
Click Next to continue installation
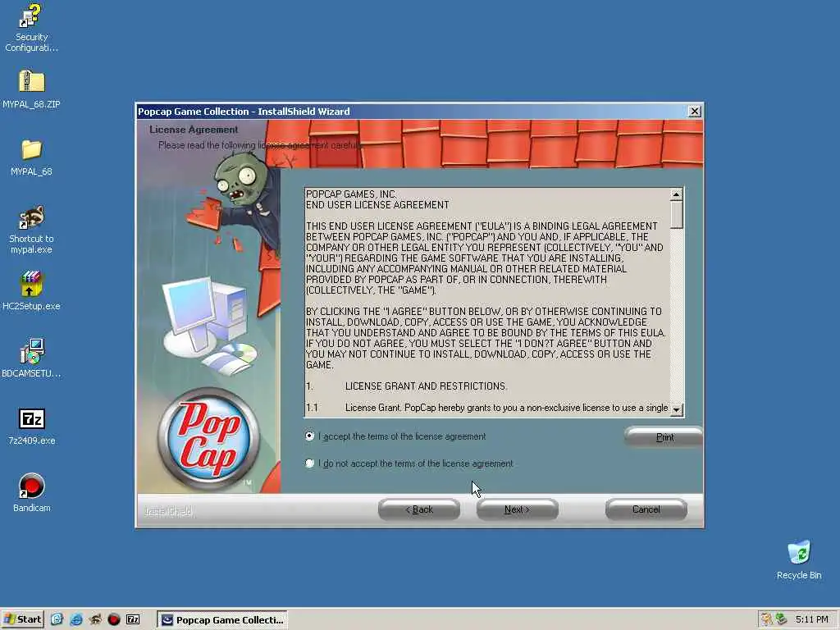point(517,509)
